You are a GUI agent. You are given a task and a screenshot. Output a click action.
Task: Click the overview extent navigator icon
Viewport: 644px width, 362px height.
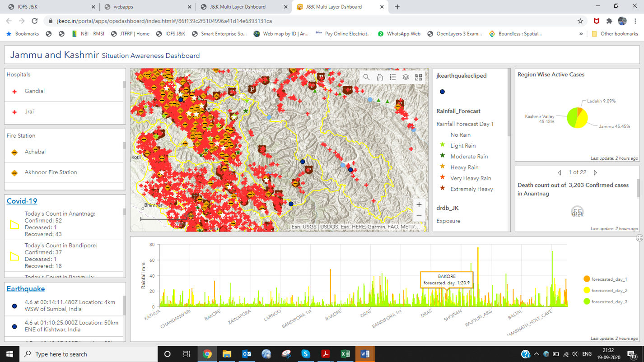coord(418,77)
